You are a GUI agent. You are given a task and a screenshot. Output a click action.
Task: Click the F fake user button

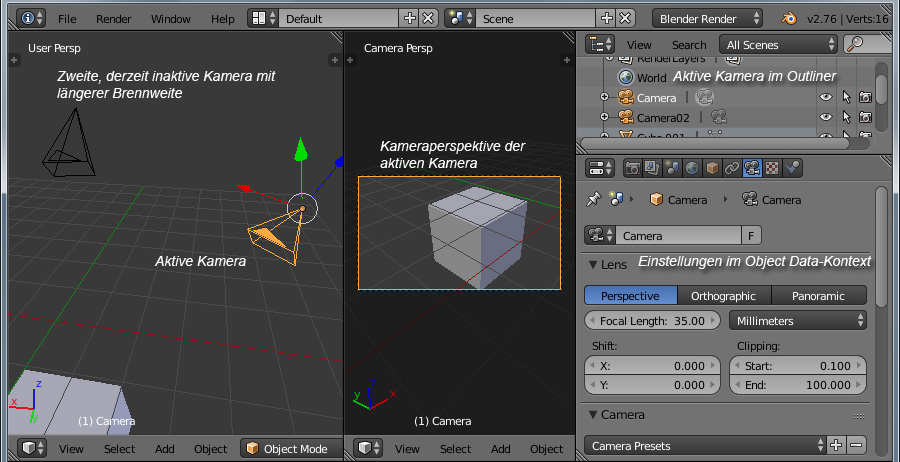pos(751,235)
